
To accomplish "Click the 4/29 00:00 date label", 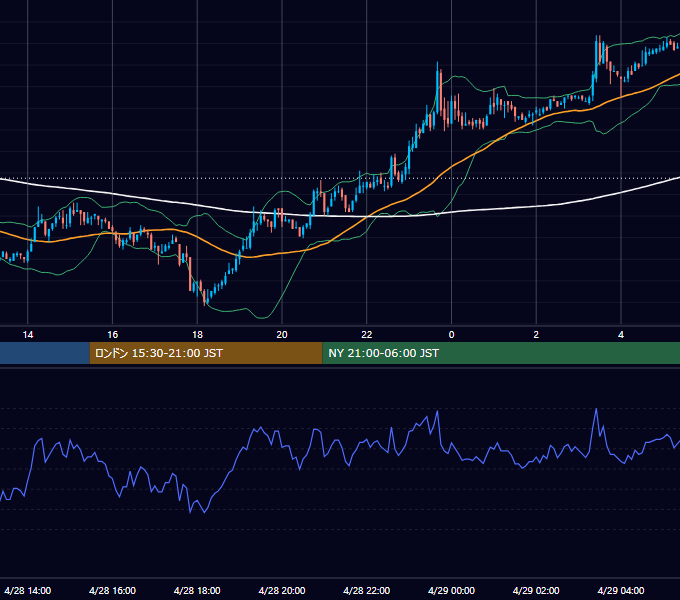I will point(451,591).
